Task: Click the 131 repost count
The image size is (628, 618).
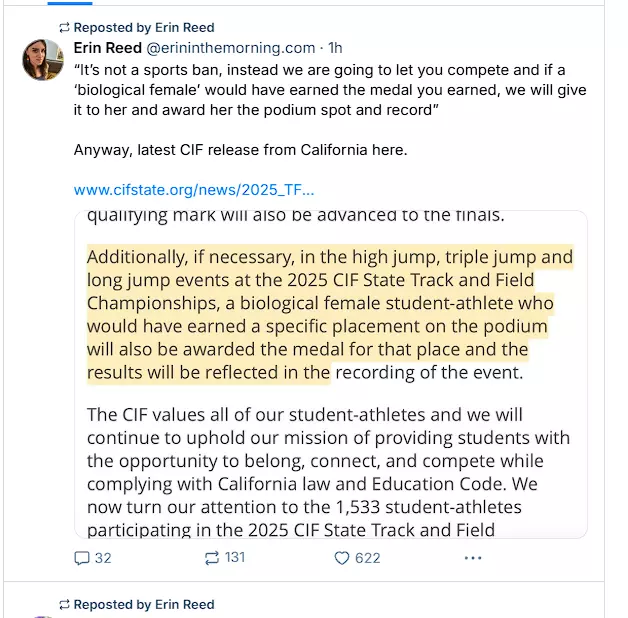Action: click(235, 558)
